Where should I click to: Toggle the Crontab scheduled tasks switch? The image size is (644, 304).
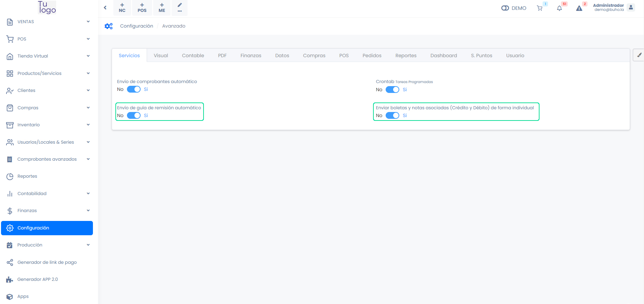[392, 90]
